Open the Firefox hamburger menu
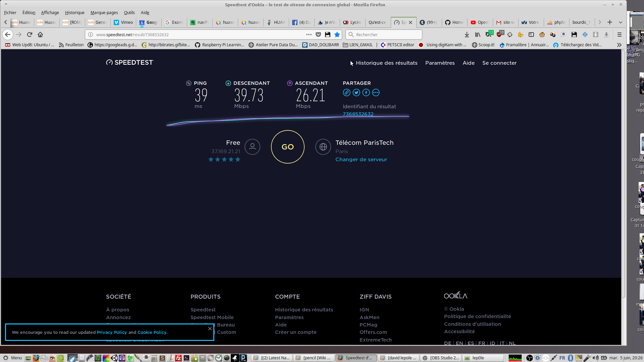 620,35
